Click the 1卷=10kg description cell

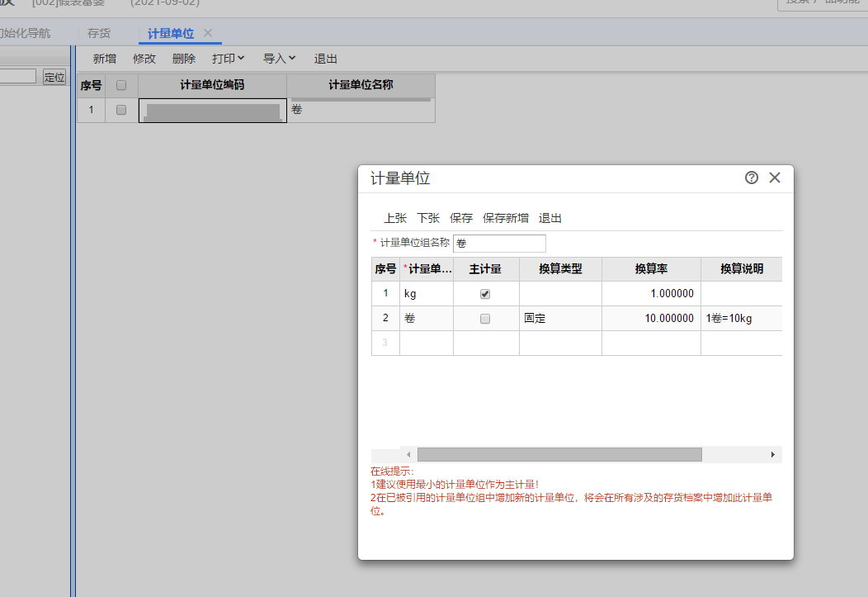741,319
